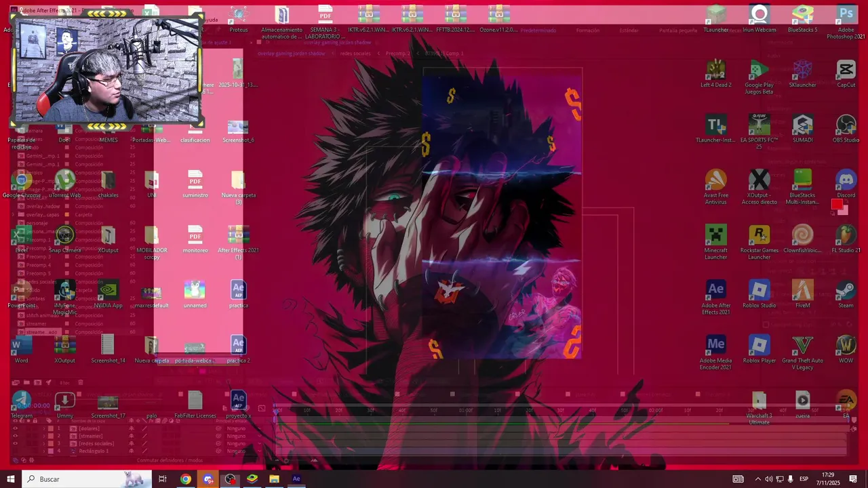Select the Screenshot_14 file icon
Screen dimensions: 868x488
tap(108, 349)
